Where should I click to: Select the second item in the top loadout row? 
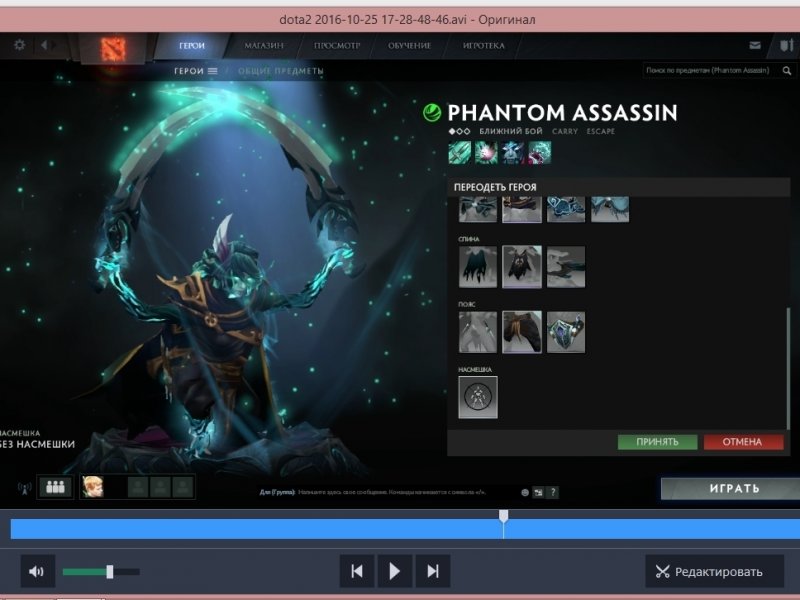[521, 209]
